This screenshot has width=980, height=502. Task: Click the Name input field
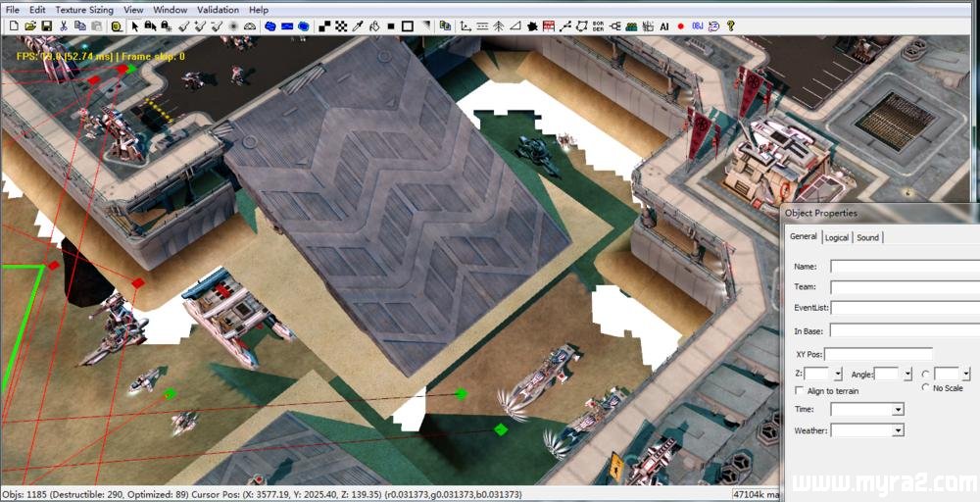click(904, 266)
